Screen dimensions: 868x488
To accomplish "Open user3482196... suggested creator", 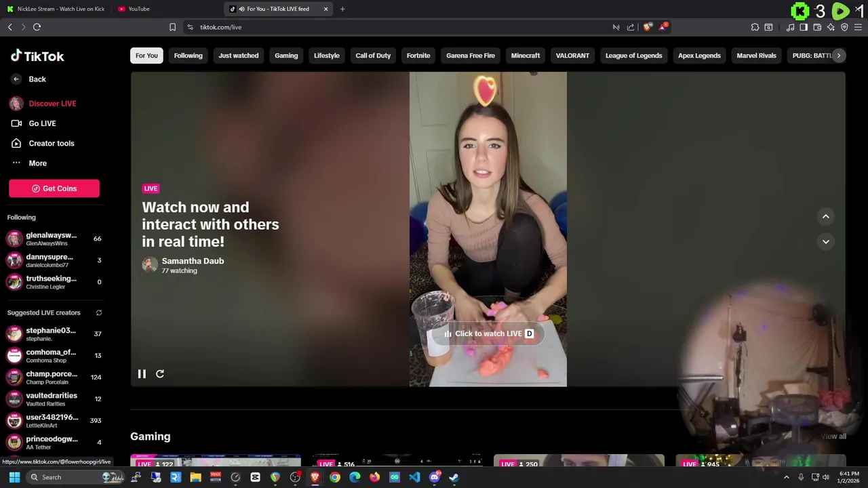I will pos(54,421).
